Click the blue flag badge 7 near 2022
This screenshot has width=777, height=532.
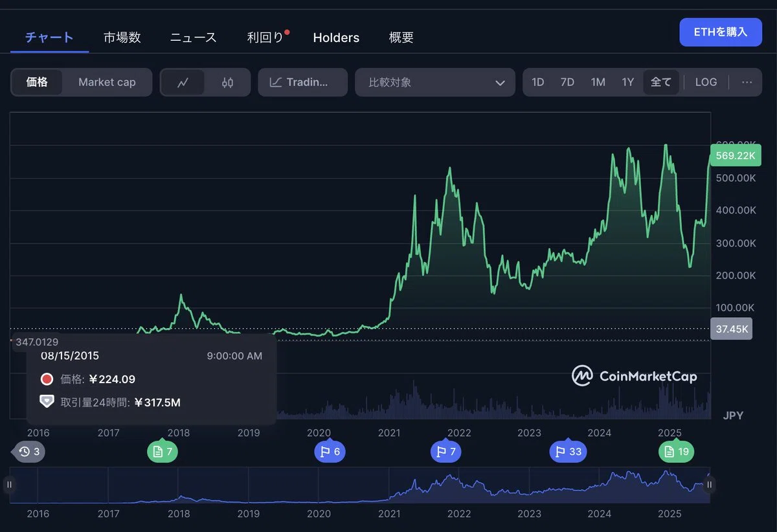pyautogui.click(x=445, y=452)
